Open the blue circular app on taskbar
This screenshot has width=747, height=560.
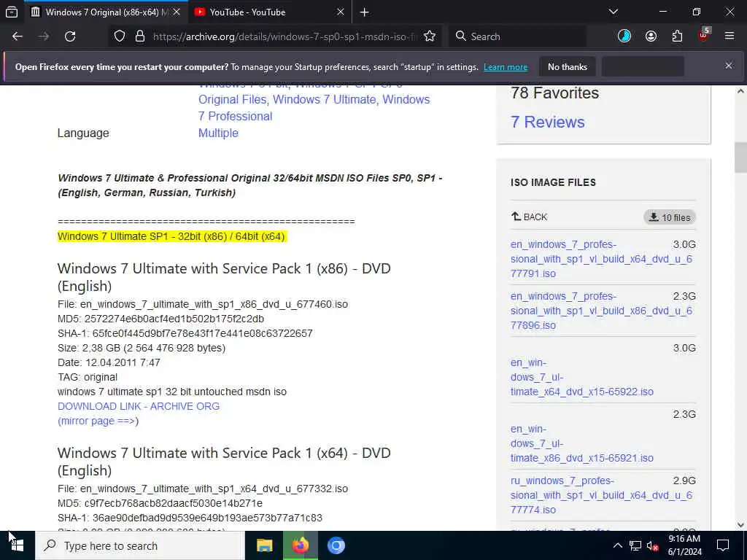coord(336,545)
